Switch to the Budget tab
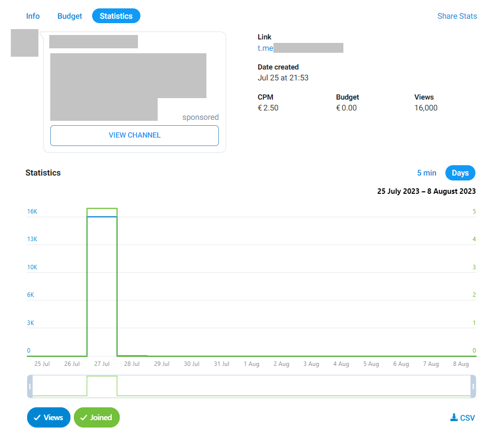Image resolution: width=504 pixels, height=430 pixels. [69, 16]
